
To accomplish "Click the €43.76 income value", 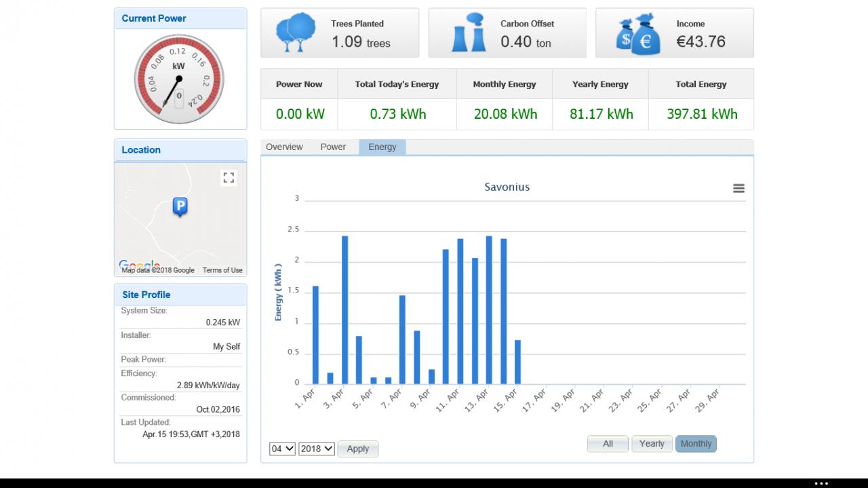I will click(x=701, y=41).
